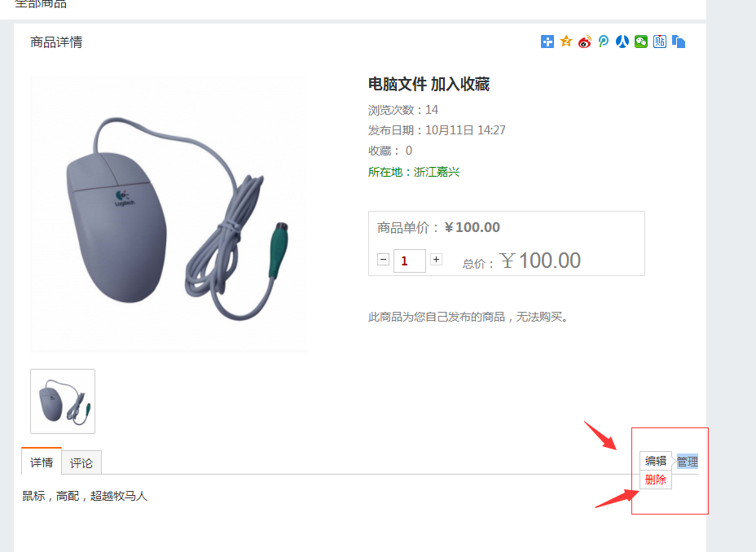Click the large mouse product image
The height and width of the screenshot is (552, 756).
click(x=169, y=213)
